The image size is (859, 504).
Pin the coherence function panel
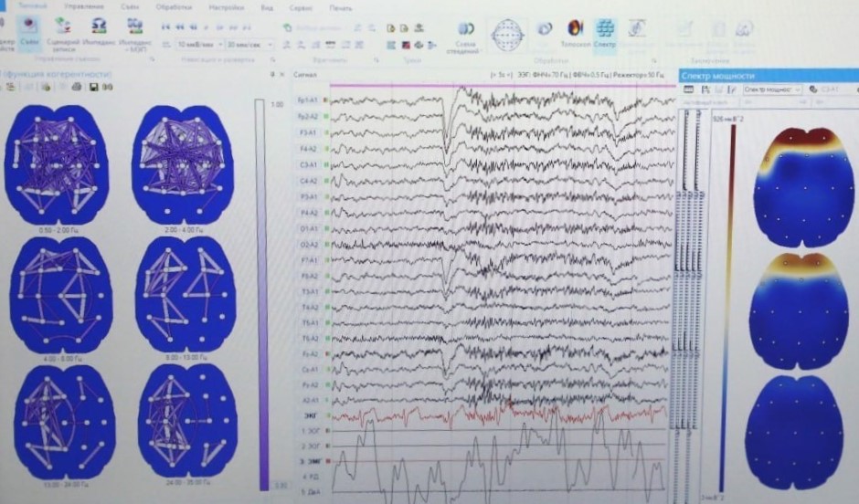pos(272,75)
